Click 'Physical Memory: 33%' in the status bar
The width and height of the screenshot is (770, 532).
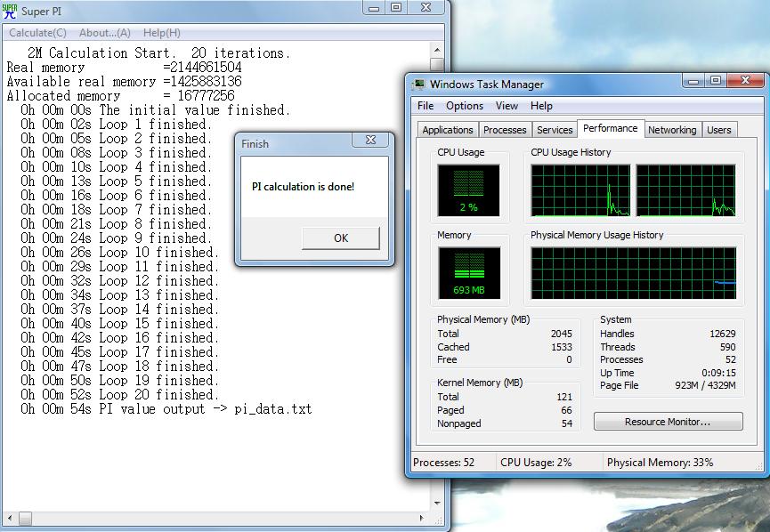[x=660, y=463]
